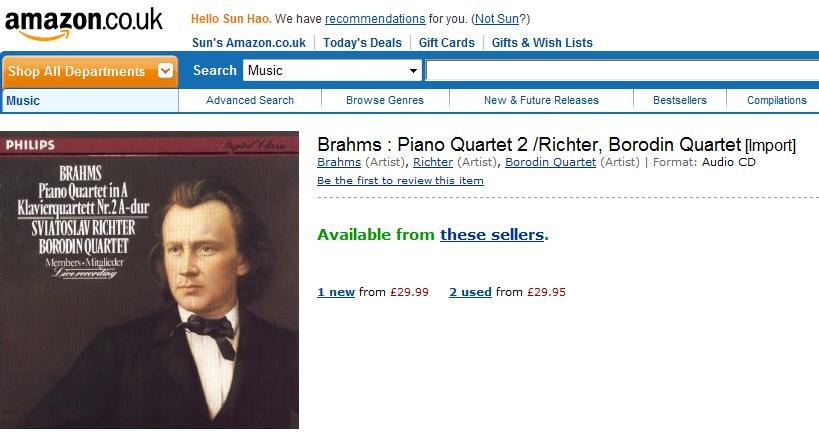Open the recommendations link
819x441 pixels.
[375, 19]
